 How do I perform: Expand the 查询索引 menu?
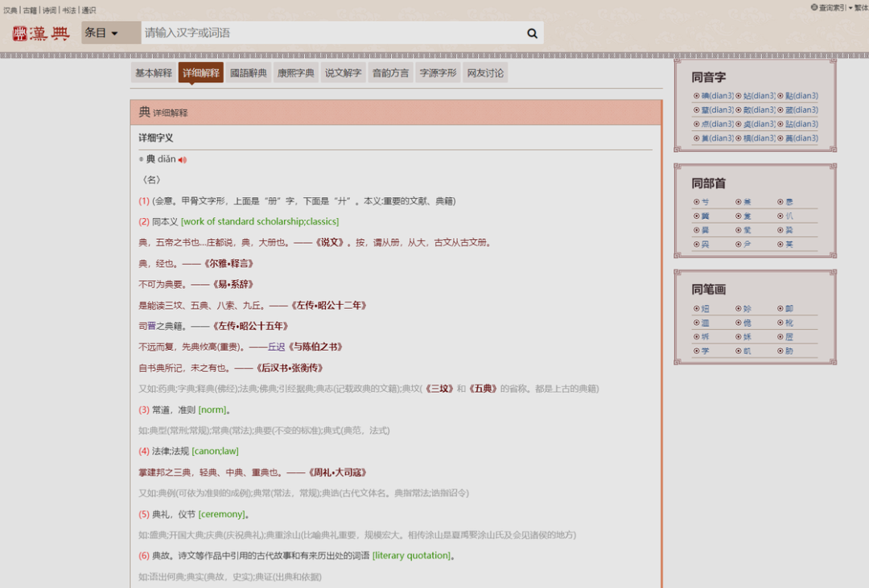829,7
